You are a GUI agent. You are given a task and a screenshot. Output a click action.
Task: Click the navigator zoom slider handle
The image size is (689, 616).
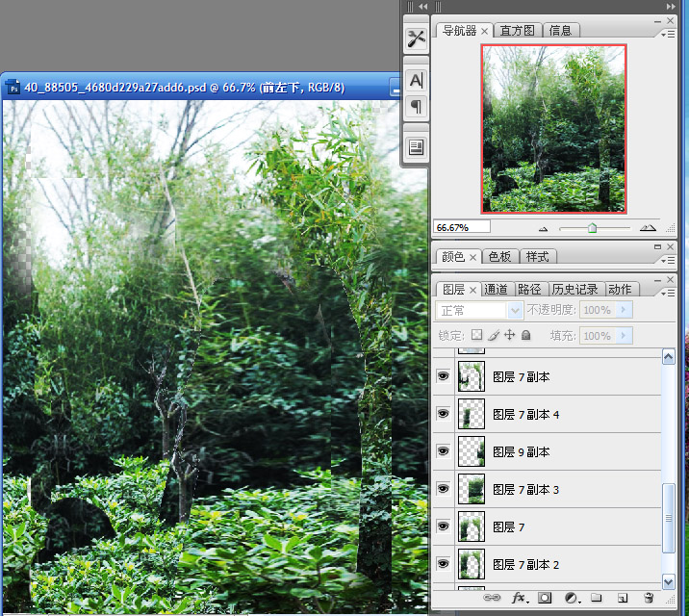point(593,227)
